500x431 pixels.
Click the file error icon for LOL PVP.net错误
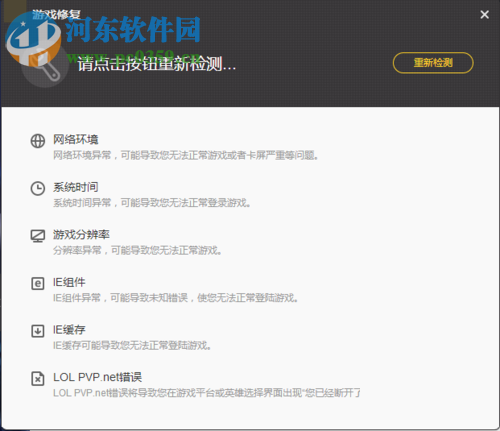38,379
